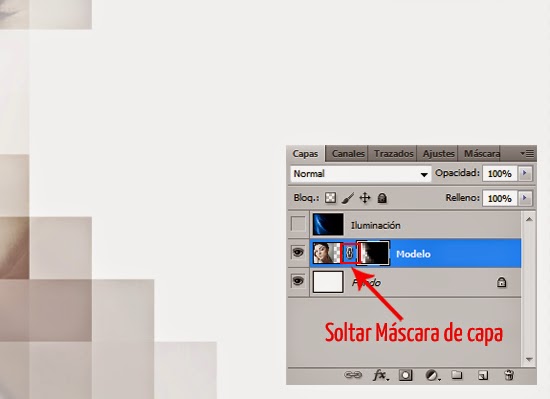The height and width of the screenshot is (399, 550).
Task: Click the layers scrollbar down arrow
Action: point(529,359)
